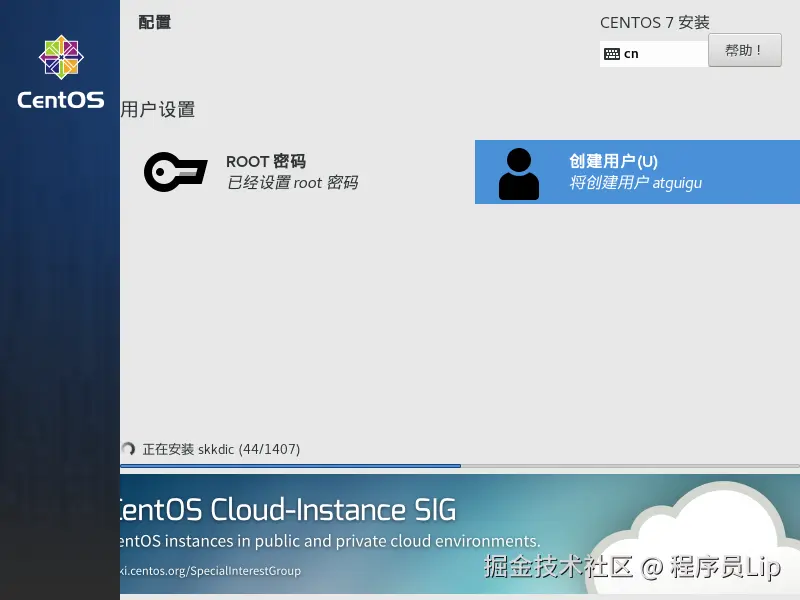The image size is (800, 600).
Task: Click the keyboard layout icon beside cn
Action: click(612, 54)
